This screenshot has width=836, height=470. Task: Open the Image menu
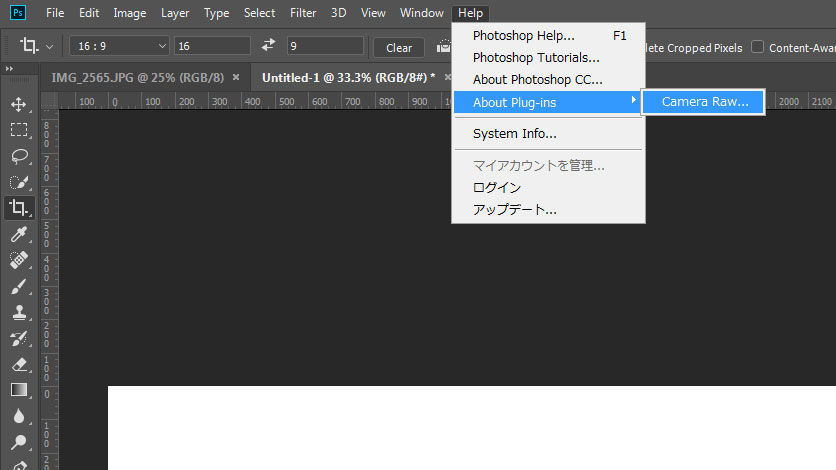pos(130,13)
